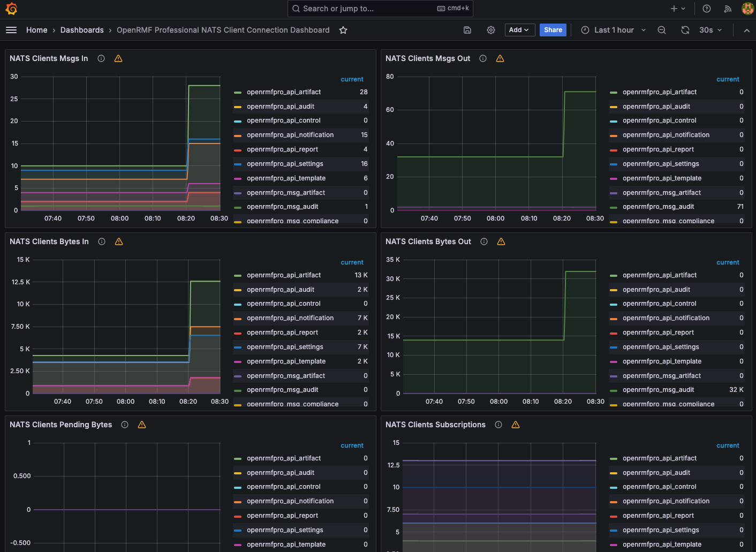Sort Bytes Out legend by current

[x=728, y=262]
